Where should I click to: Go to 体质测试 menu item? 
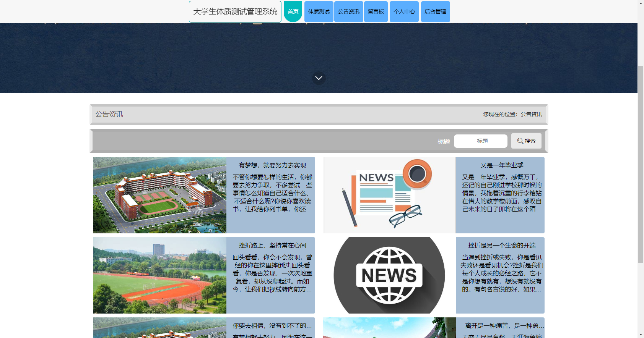point(319,11)
